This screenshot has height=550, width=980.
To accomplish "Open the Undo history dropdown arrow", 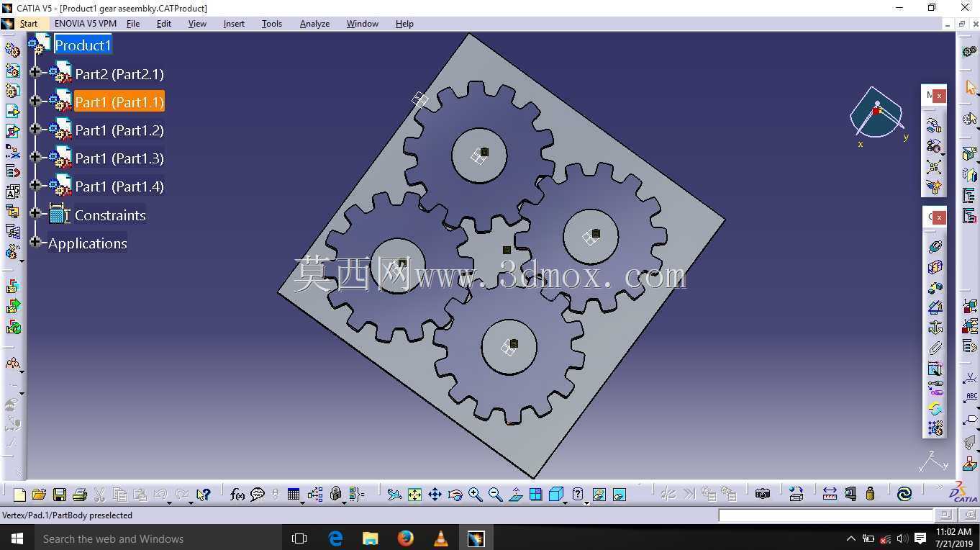I will pos(169,502).
